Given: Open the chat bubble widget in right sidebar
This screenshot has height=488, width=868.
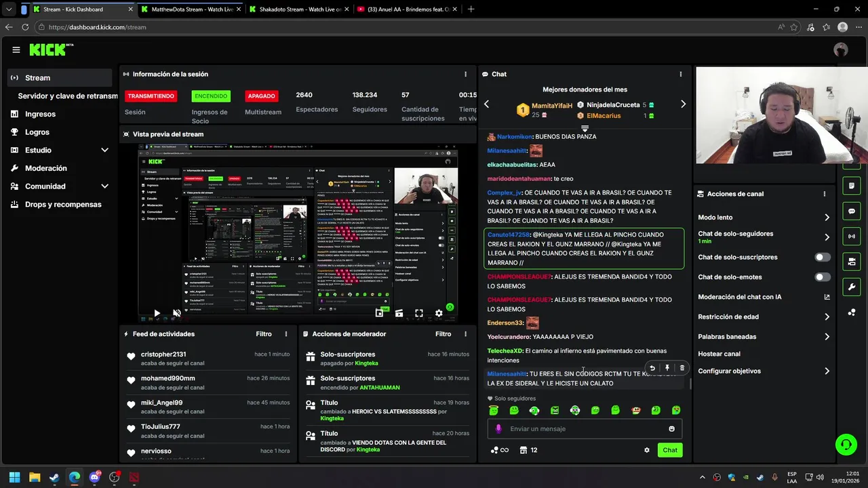Looking at the screenshot, I should pyautogui.click(x=852, y=211).
